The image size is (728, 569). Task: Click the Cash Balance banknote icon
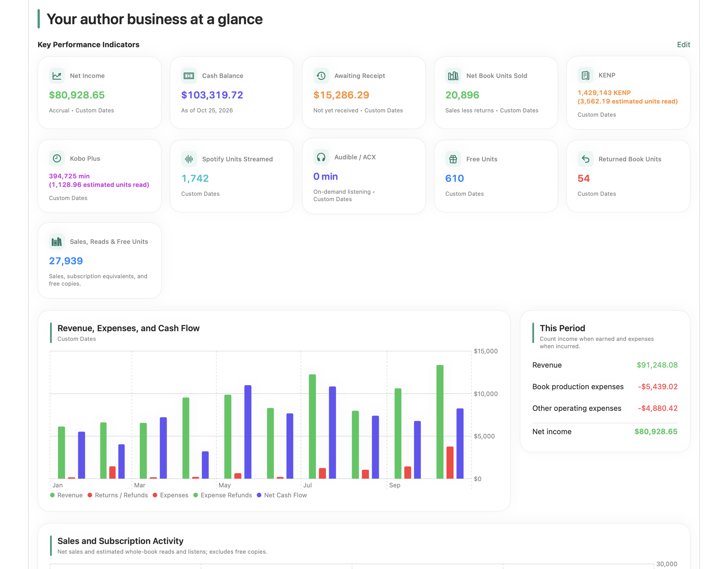(x=189, y=76)
